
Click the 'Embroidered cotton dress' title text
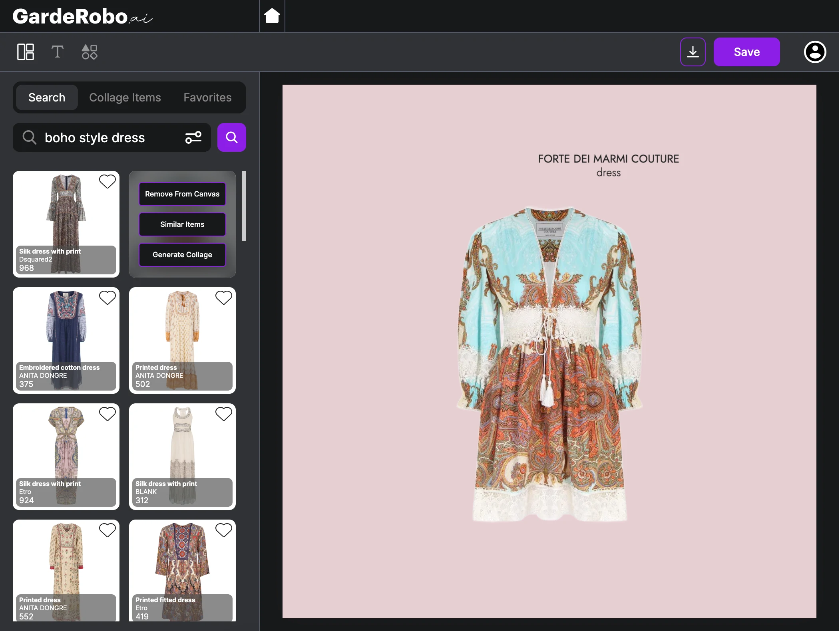click(59, 367)
